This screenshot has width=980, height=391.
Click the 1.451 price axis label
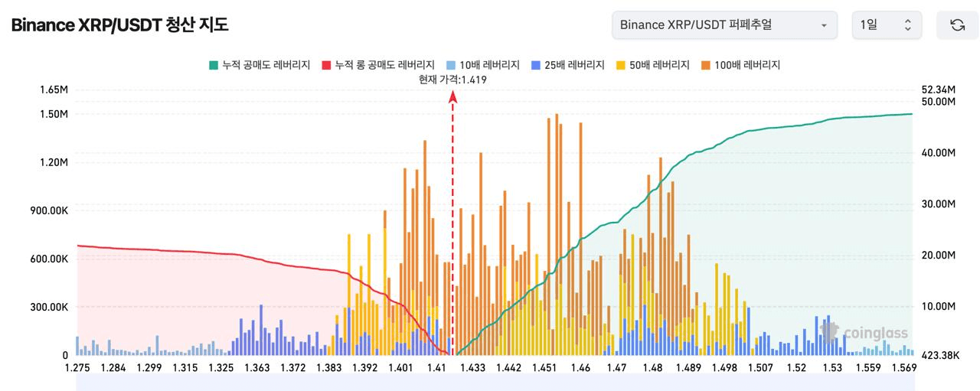(x=544, y=368)
